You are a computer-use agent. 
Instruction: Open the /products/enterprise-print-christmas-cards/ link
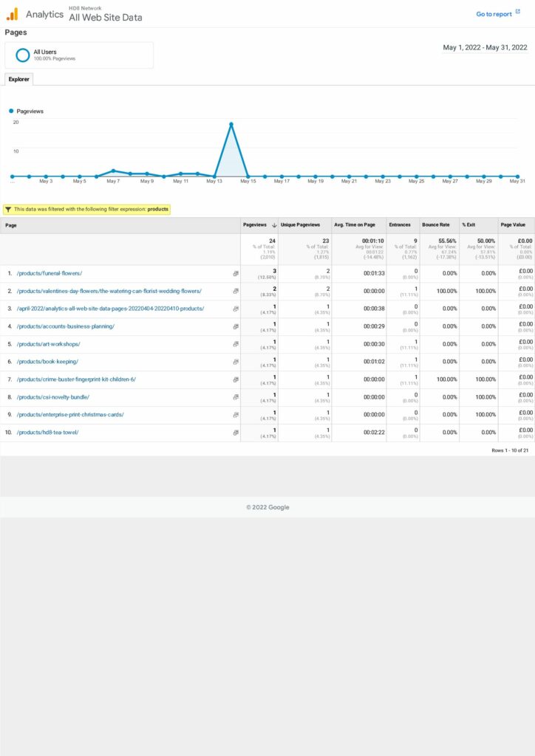click(70, 415)
